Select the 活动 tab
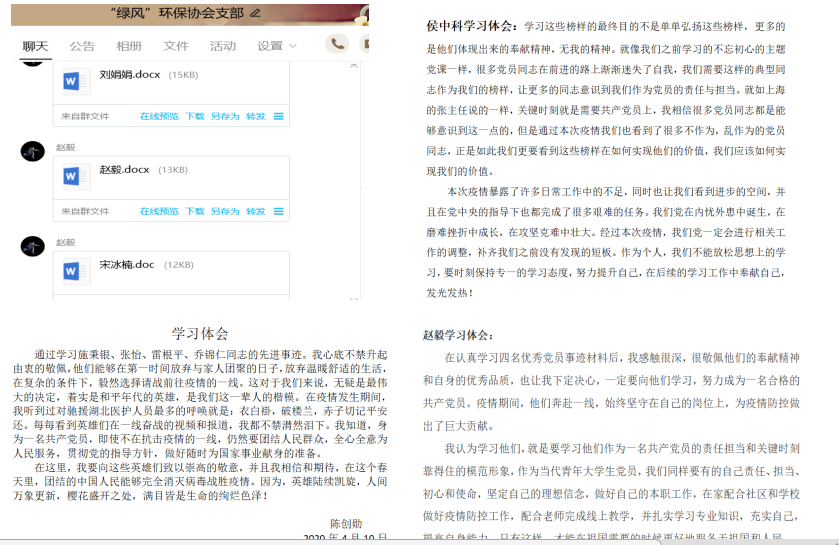The width and height of the screenshot is (839, 545). [x=223, y=46]
